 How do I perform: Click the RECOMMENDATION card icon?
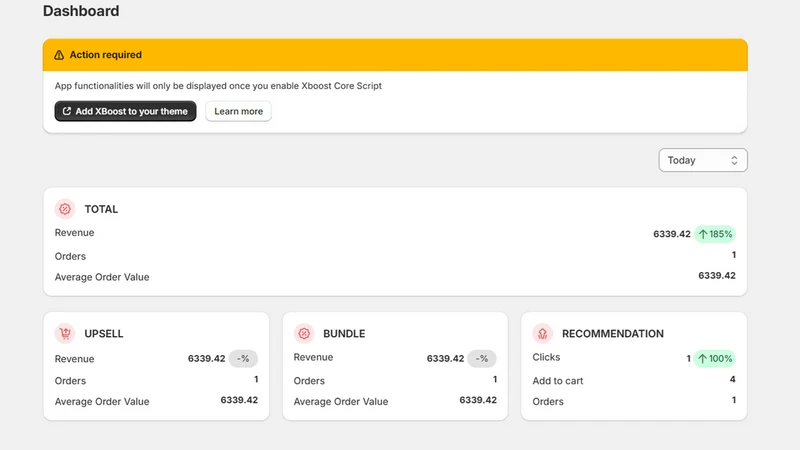click(x=542, y=333)
